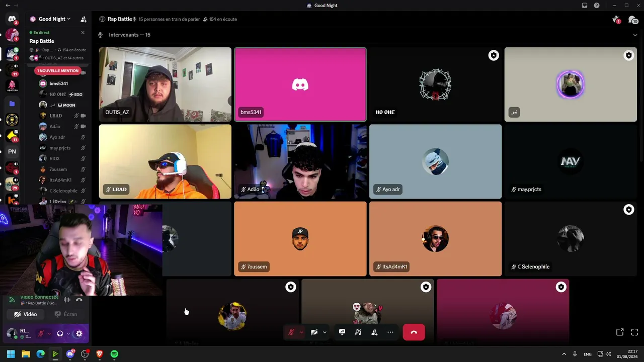Close the En direct Rap Battle card
The image size is (644, 362).
click(83, 33)
